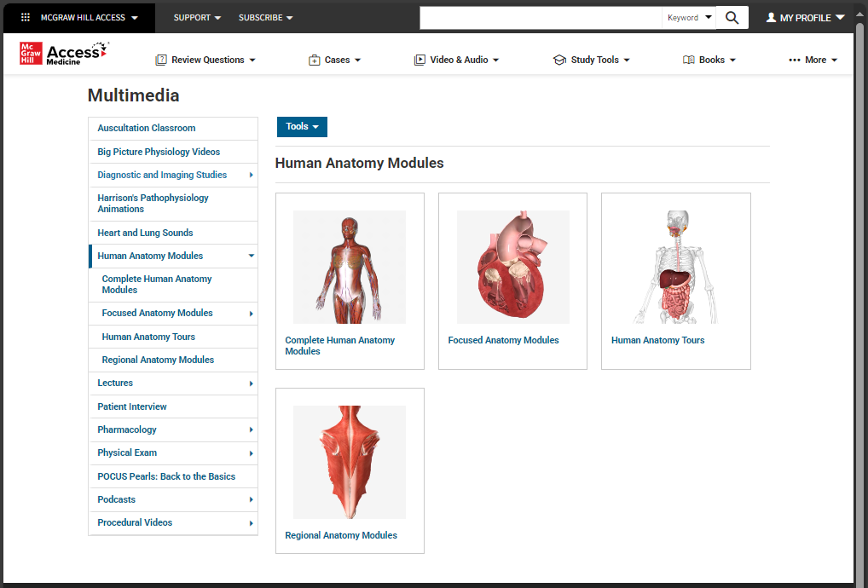Open the MCGRAW HILL ACCESS dropdown

tap(90, 18)
